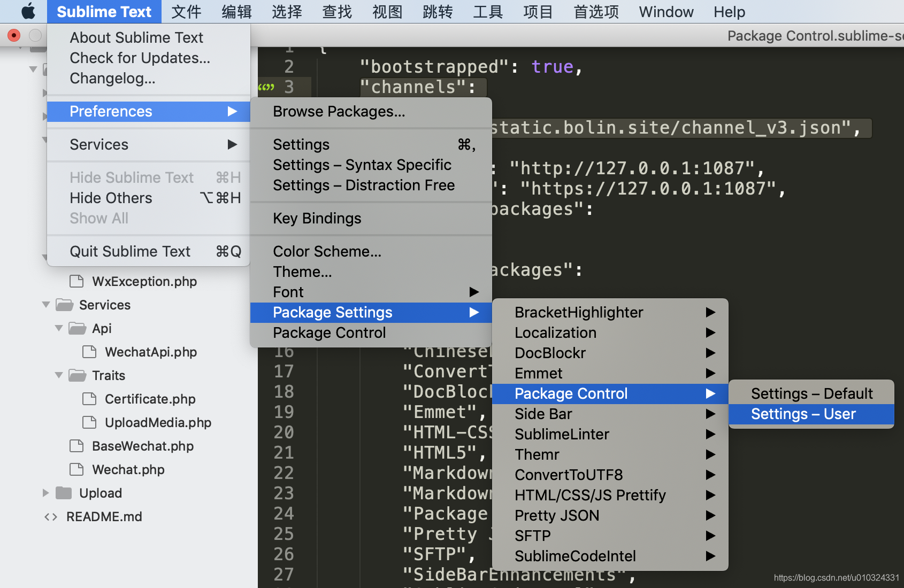Open the Sublime Text app menu

coord(104,11)
